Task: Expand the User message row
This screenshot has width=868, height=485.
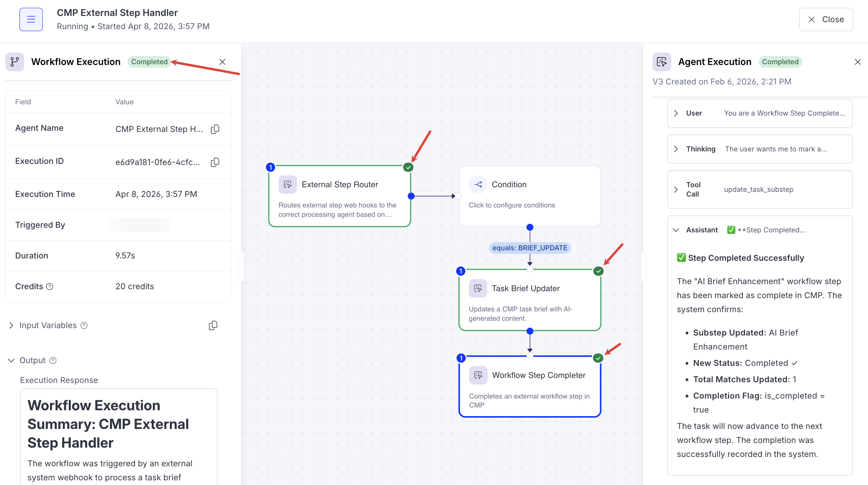Action: [x=676, y=113]
